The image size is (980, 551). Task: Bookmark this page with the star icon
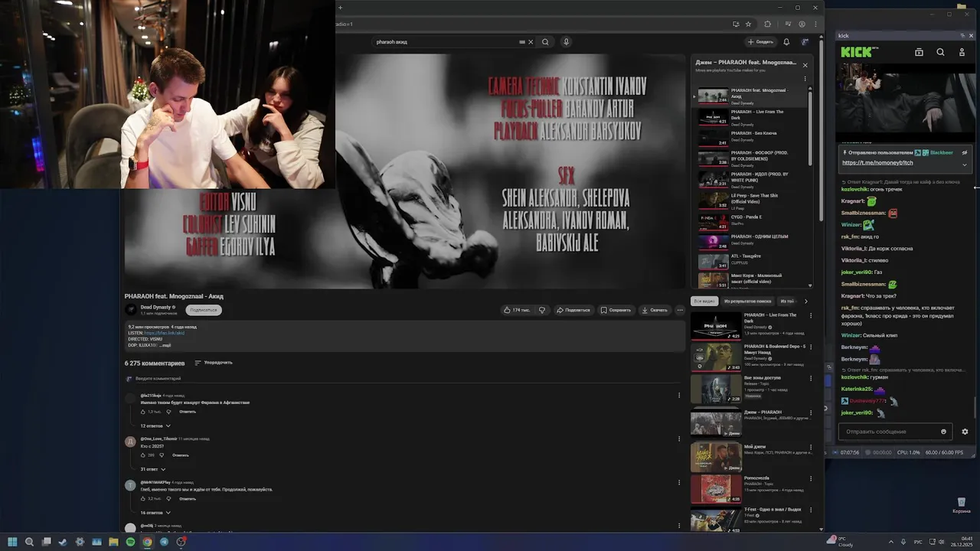tap(749, 24)
